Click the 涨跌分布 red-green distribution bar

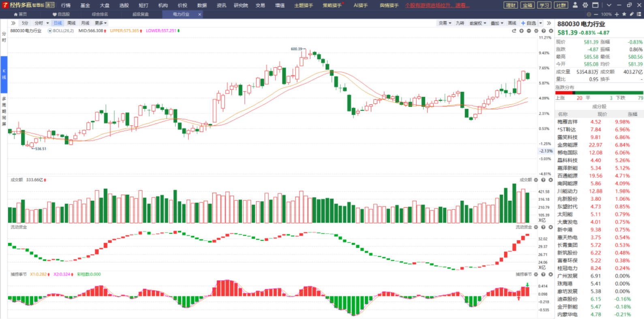pos(599,93)
